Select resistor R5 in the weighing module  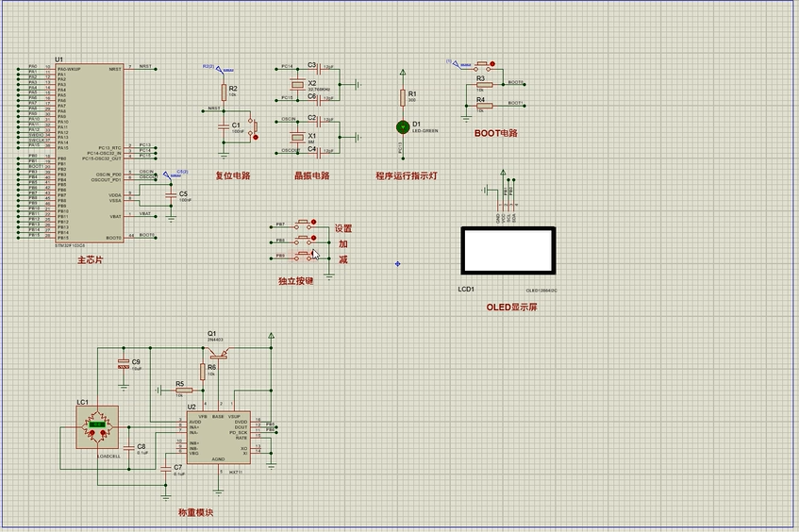tap(183, 391)
